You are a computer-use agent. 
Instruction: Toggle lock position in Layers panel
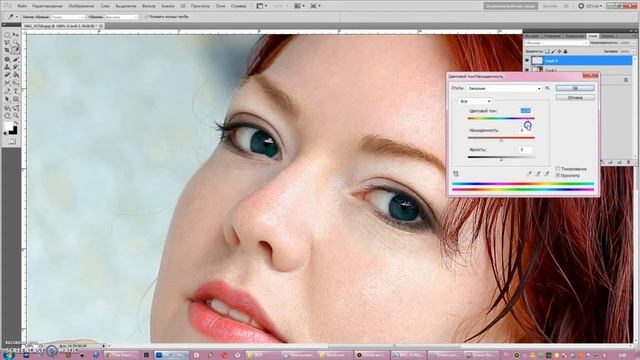click(x=560, y=51)
